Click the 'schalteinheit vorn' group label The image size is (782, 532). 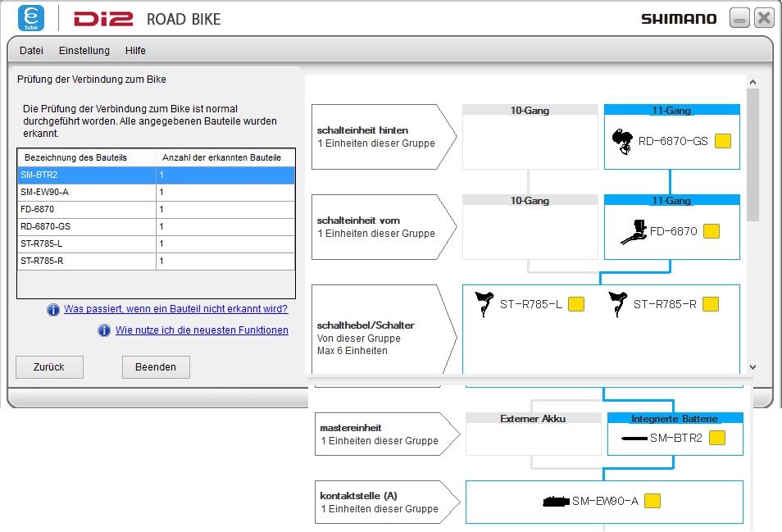pos(384,227)
